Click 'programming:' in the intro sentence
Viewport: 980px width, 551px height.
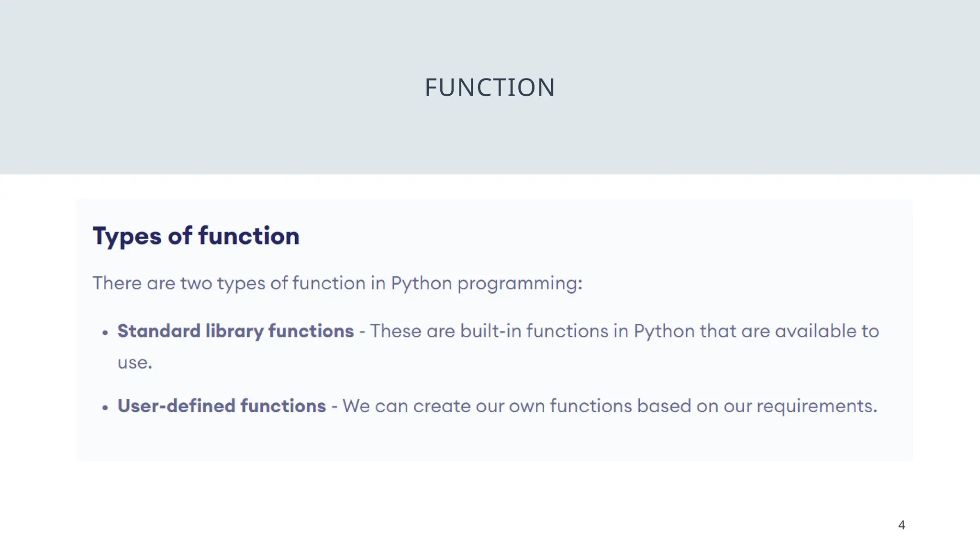(520, 283)
